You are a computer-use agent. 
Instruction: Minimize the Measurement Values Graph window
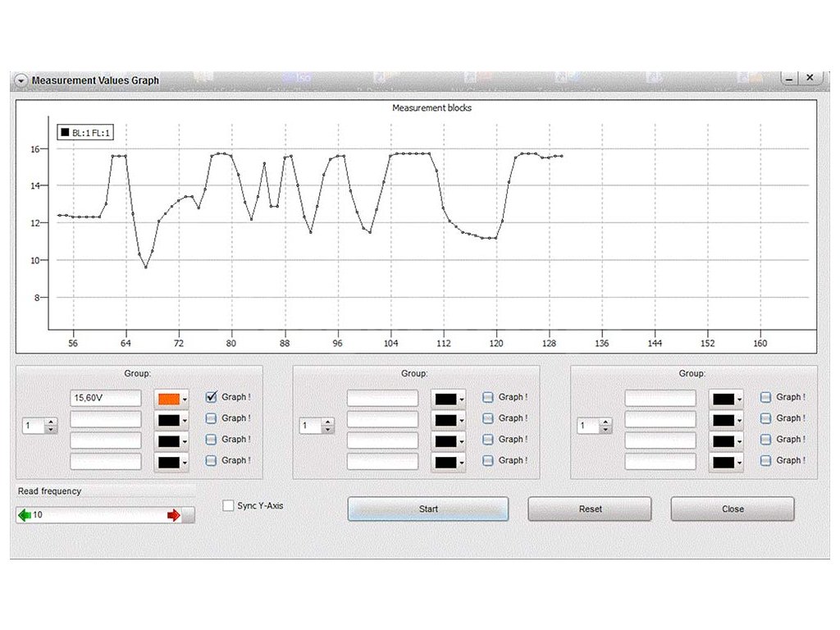click(790, 78)
